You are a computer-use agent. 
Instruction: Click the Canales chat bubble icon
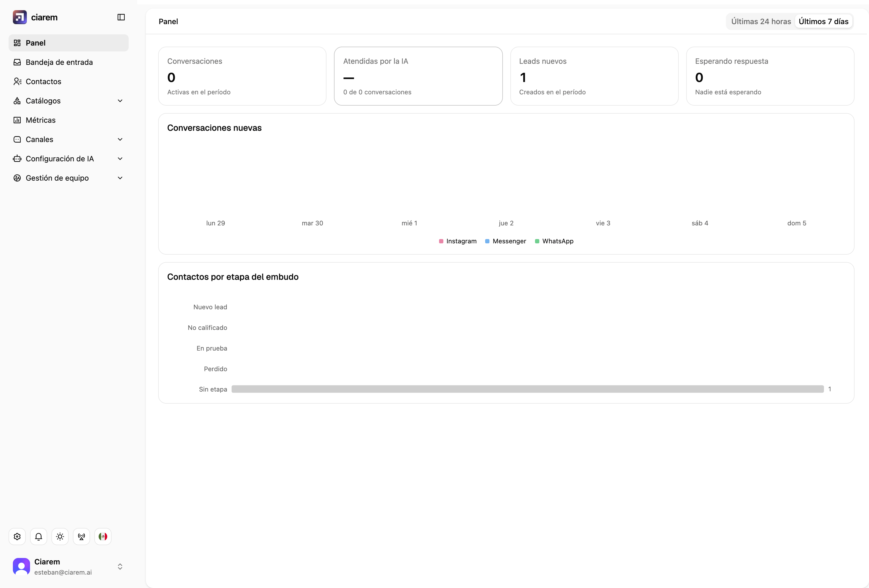point(17,139)
